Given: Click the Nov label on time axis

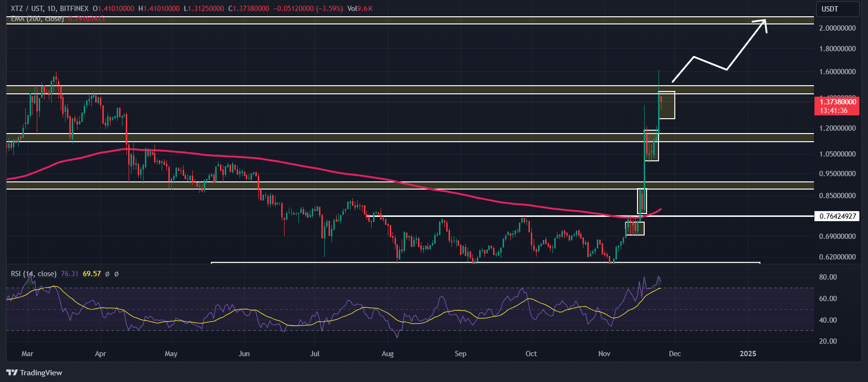Looking at the screenshot, I should [604, 354].
